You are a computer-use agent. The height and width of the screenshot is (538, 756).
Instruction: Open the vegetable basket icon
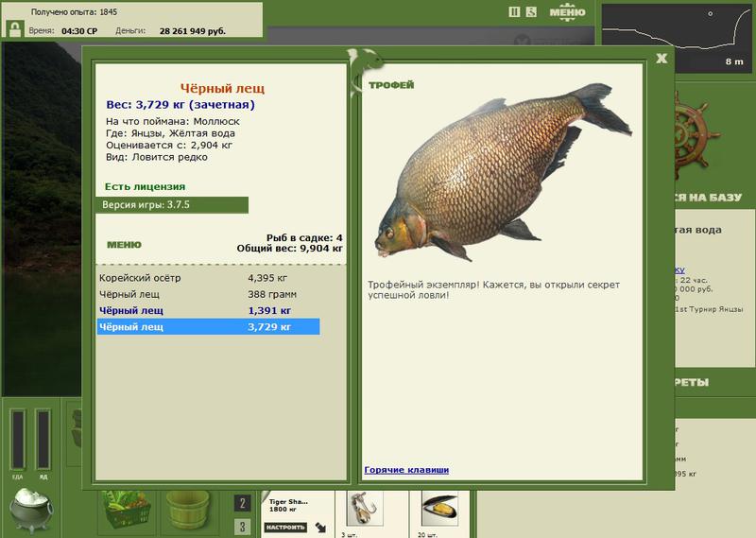[x=127, y=510]
